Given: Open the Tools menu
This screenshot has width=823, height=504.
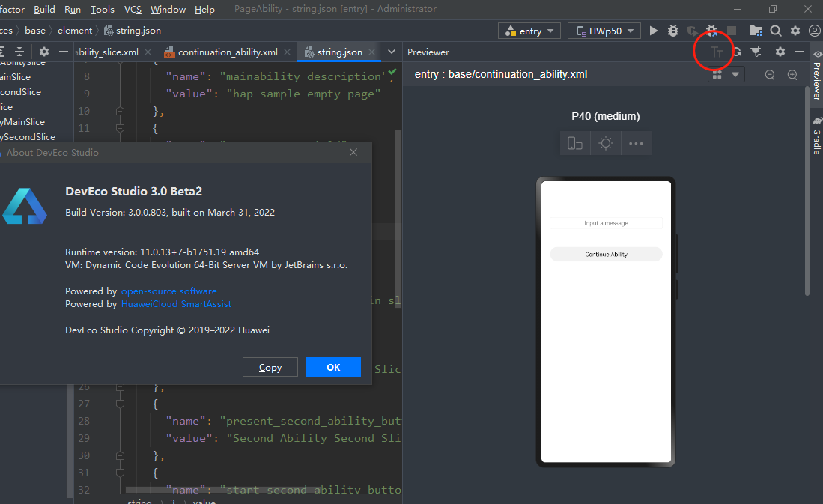Looking at the screenshot, I should (103, 10).
